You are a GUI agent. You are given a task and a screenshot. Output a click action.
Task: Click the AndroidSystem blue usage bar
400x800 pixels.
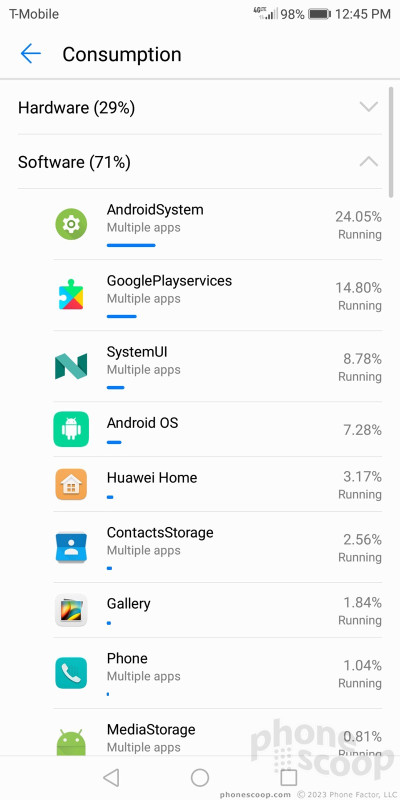(131, 245)
